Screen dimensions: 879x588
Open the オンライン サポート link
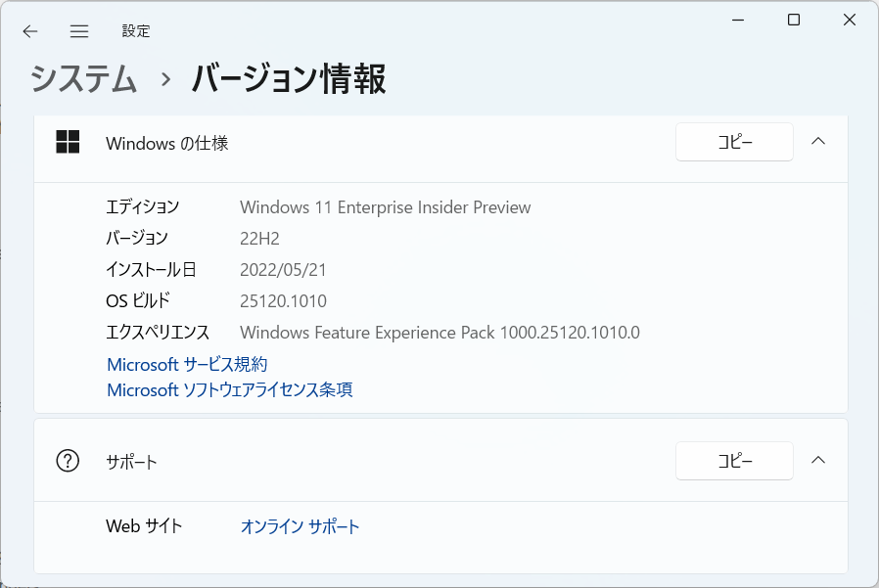click(300, 526)
